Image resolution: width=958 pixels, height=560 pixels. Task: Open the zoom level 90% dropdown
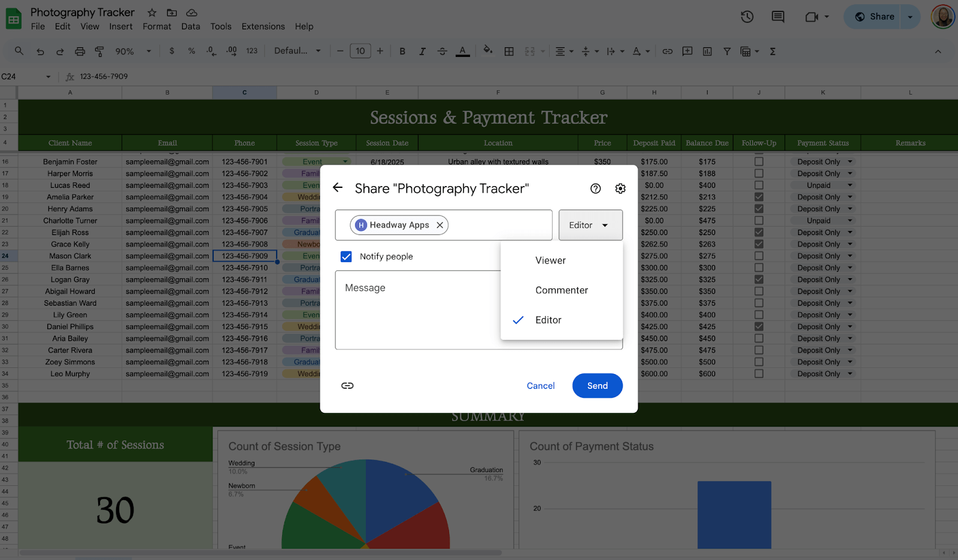click(133, 51)
